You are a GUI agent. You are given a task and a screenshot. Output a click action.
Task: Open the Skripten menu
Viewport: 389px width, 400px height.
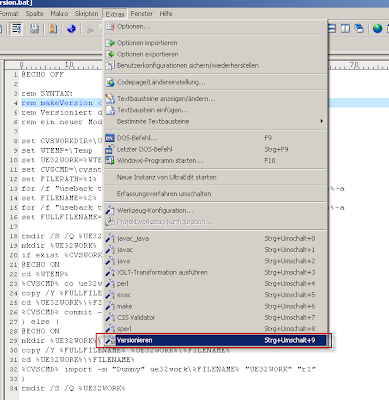(x=86, y=14)
